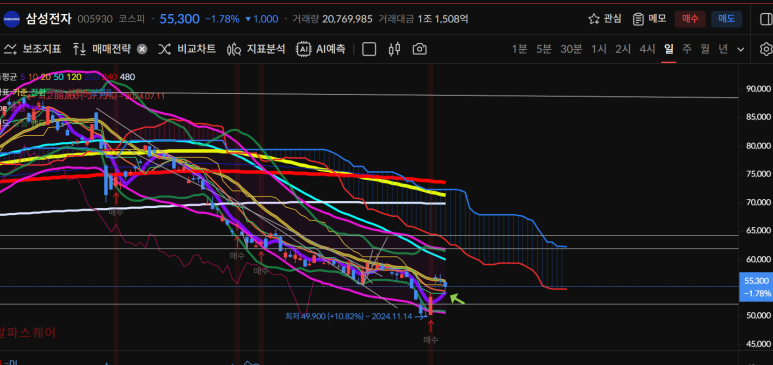Select the 월 monthly timeframe

pyautogui.click(x=705, y=49)
